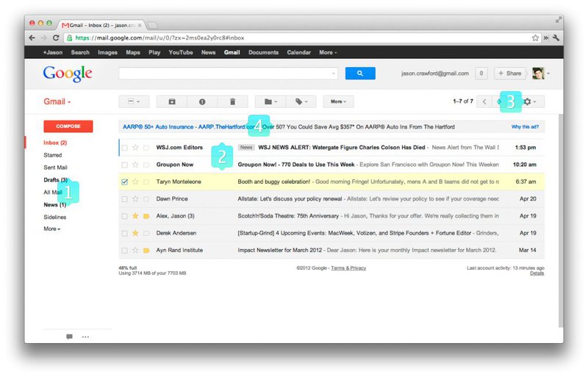Image resolution: width=588 pixels, height=377 pixels.
Task: Click importance marker on Alex, Jason email
Action: point(146,216)
